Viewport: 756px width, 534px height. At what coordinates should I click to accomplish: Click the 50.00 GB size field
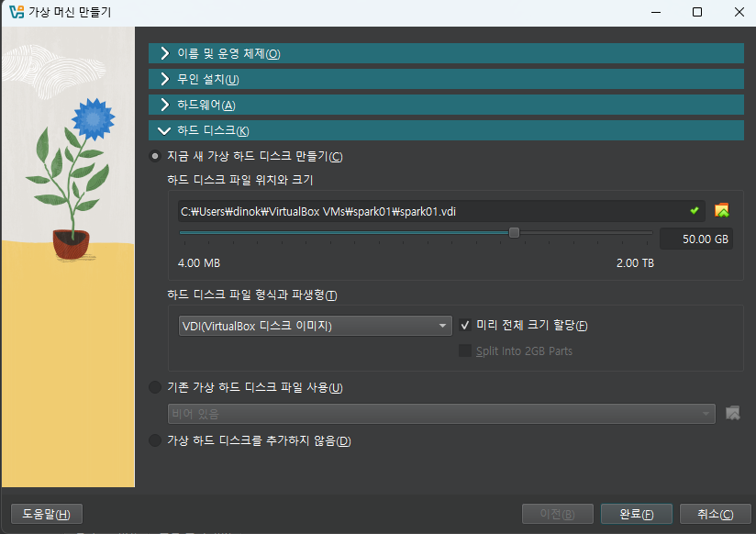coord(696,239)
